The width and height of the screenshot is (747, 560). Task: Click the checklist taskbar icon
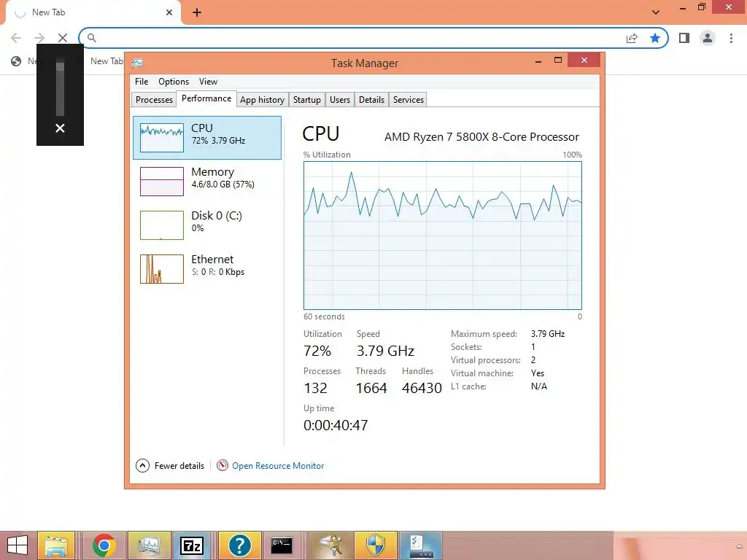coord(421,545)
